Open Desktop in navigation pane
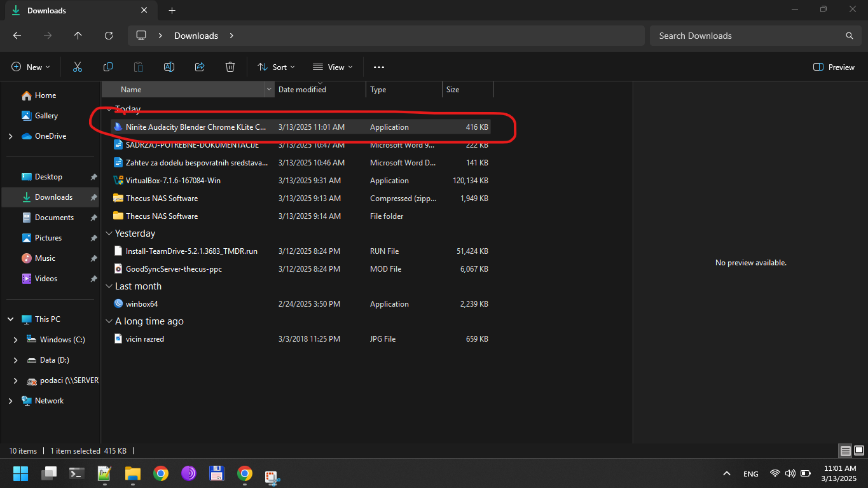This screenshot has width=868, height=488. coord(48,177)
